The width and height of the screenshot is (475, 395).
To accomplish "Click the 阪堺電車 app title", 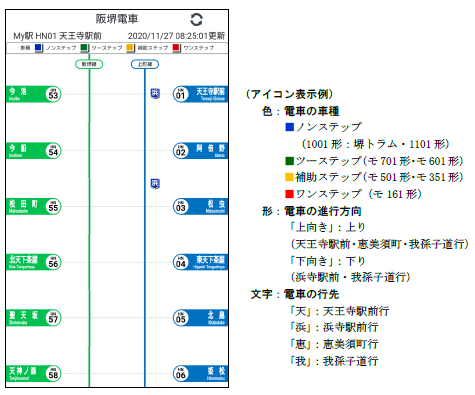I will [x=117, y=19].
